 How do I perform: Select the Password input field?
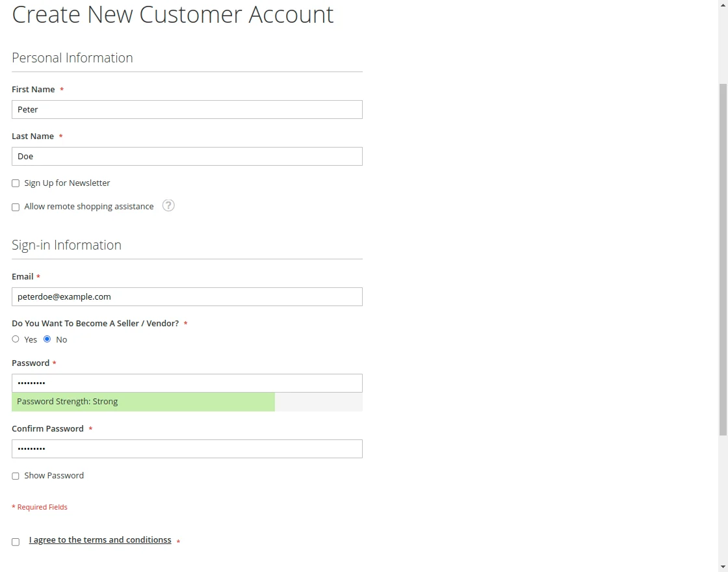pyautogui.click(x=187, y=383)
